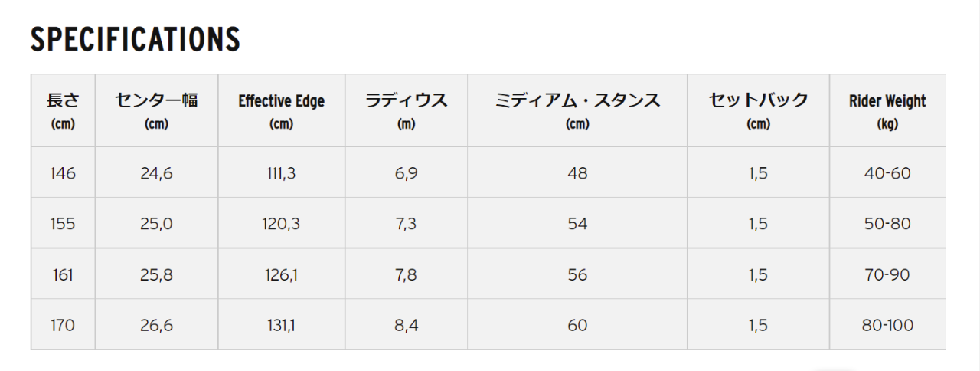The image size is (980, 371).
Task: Click the 131,1 effective edge value
Action: pyautogui.click(x=281, y=325)
